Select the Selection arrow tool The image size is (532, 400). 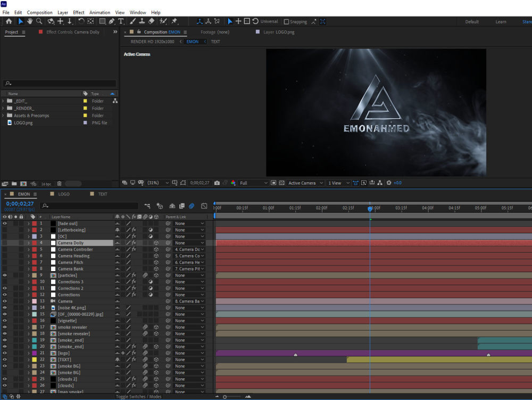click(20, 21)
